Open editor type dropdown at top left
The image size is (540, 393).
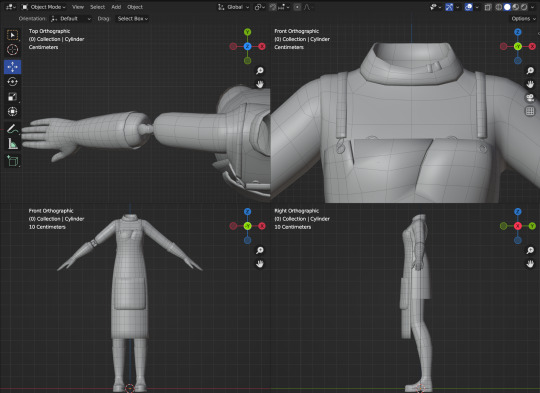11,7
